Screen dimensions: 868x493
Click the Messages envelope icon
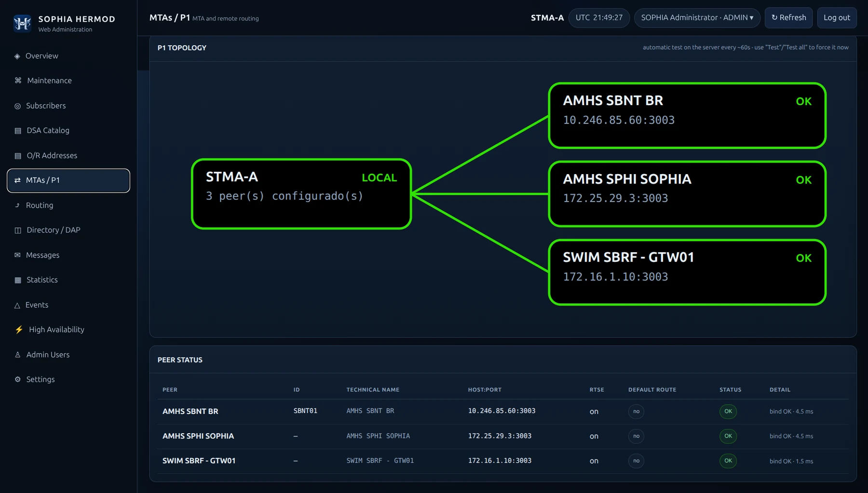point(17,255)
